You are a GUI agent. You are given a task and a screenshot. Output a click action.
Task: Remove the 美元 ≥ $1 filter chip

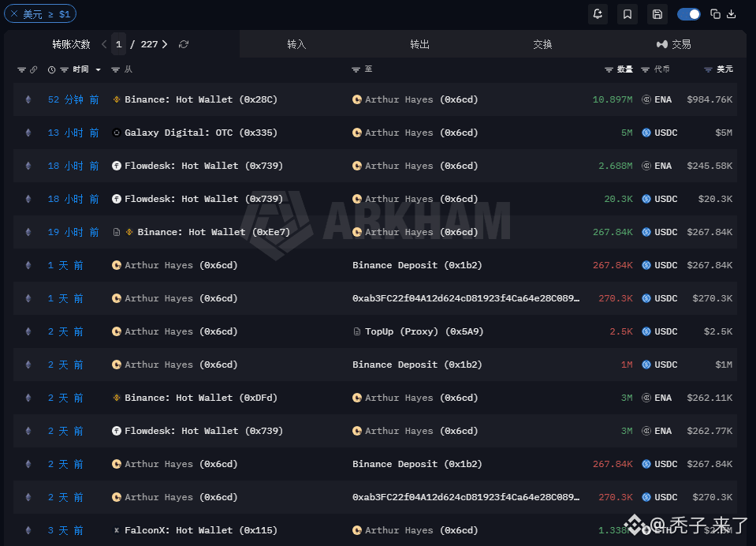(14, 13)
